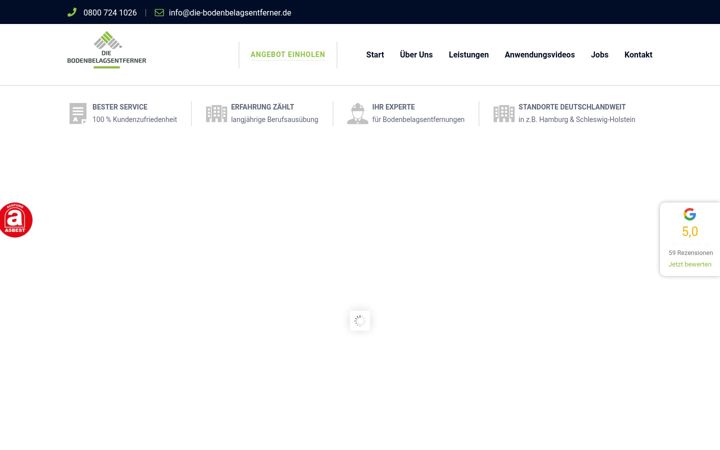Click the Erfahrung zählt heading

(x=262, y=107)
